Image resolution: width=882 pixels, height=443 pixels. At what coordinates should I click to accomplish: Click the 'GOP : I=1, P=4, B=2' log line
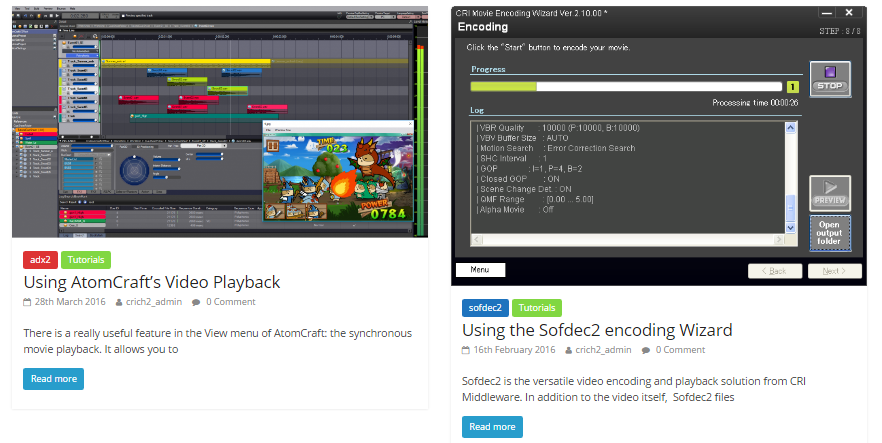(529, 169)
